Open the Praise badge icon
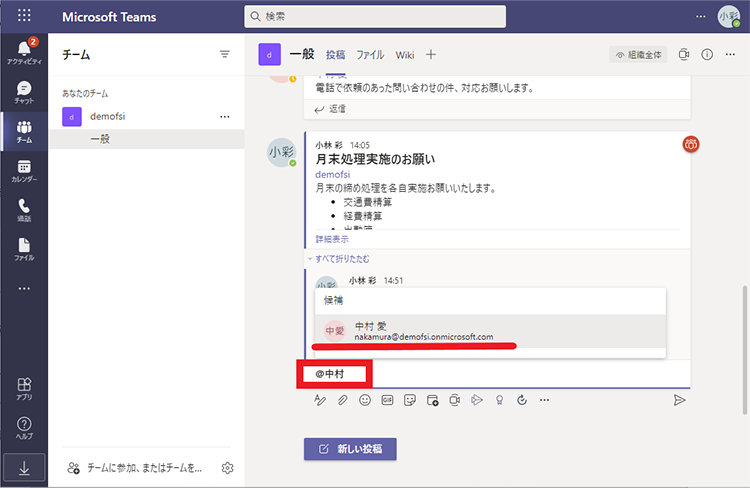The height and width of the screenshot is (488, 750). 499,400
